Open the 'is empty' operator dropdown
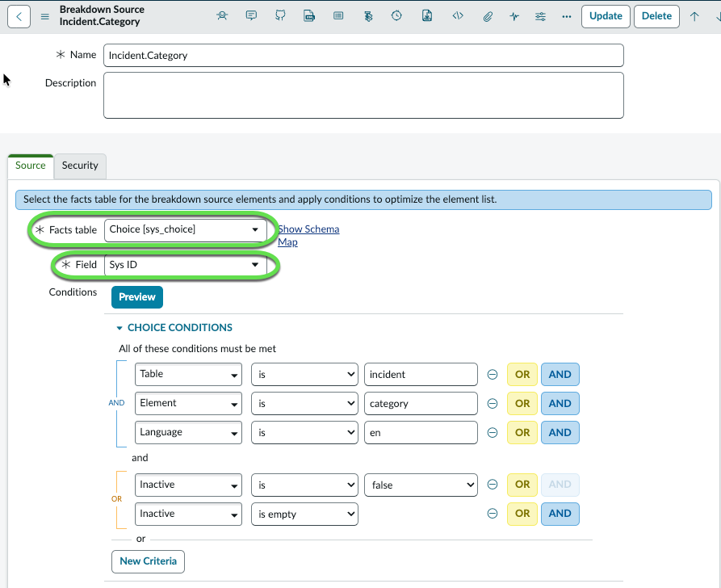Viewport: 721px width, 588px height. pyautogui.click(x=304, y=514)
